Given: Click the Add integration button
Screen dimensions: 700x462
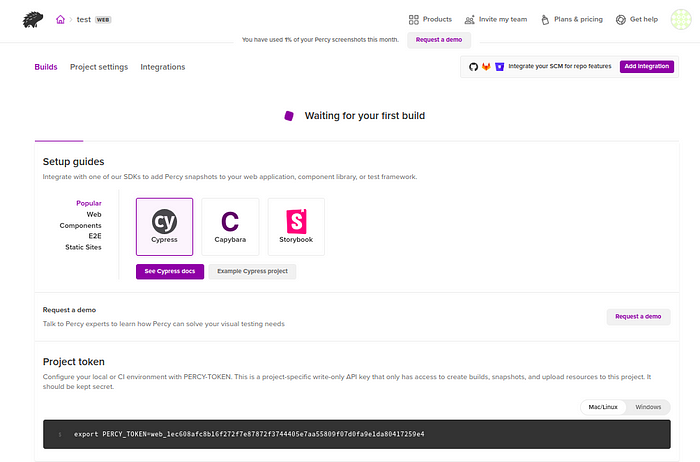Looking at the screenshot, I should click(646, 67).
